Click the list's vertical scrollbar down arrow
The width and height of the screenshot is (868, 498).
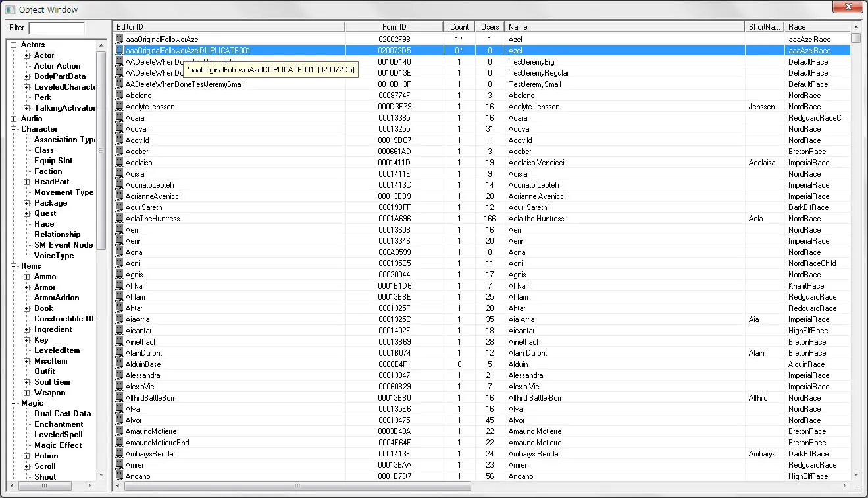855,474
